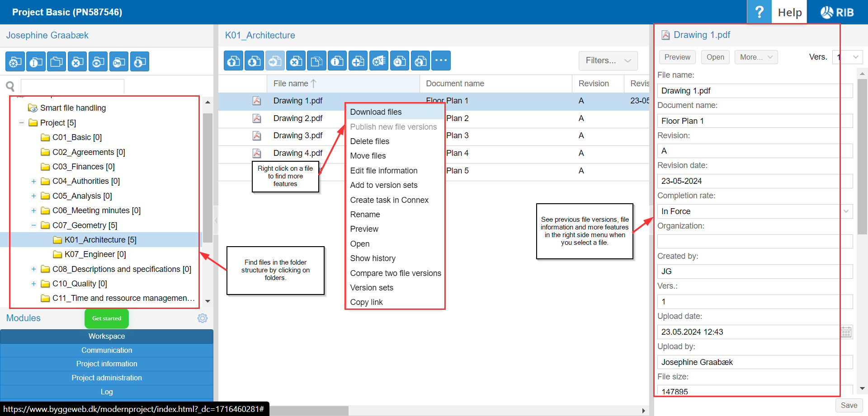868x416 pixels.
Task: Open the Modules settings gear
Action: [203, 318]
